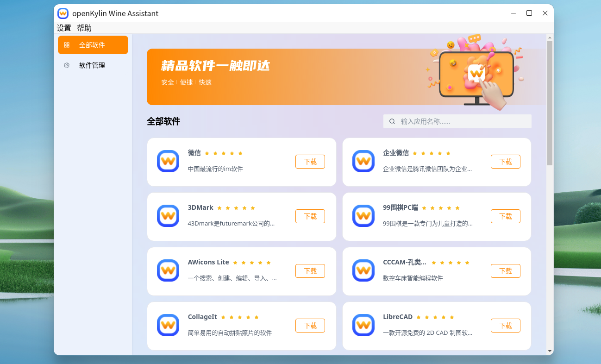Screen dimensions: 601x364
Task: Focus the 输入应用名称 search field
Action: [457, 121]
